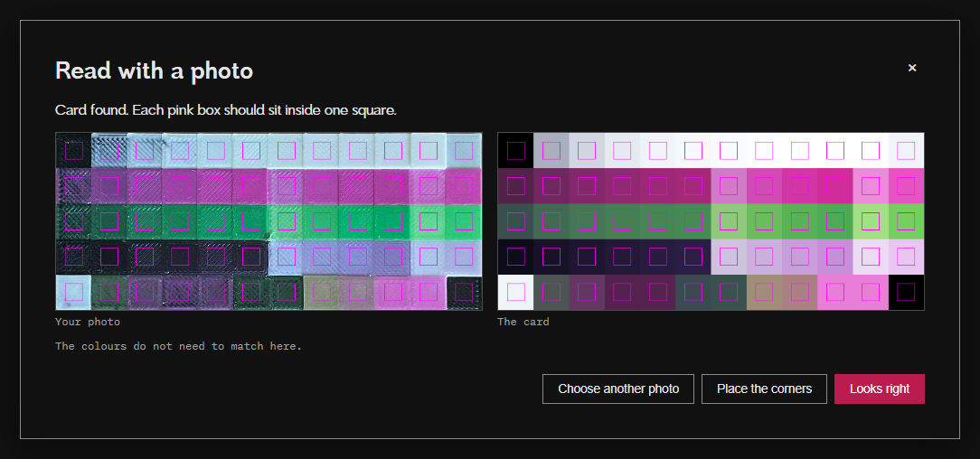The width and height of the screenshot is (980, 459).
Task: Click the black top-left square of the card
Action: pos(515,151)
